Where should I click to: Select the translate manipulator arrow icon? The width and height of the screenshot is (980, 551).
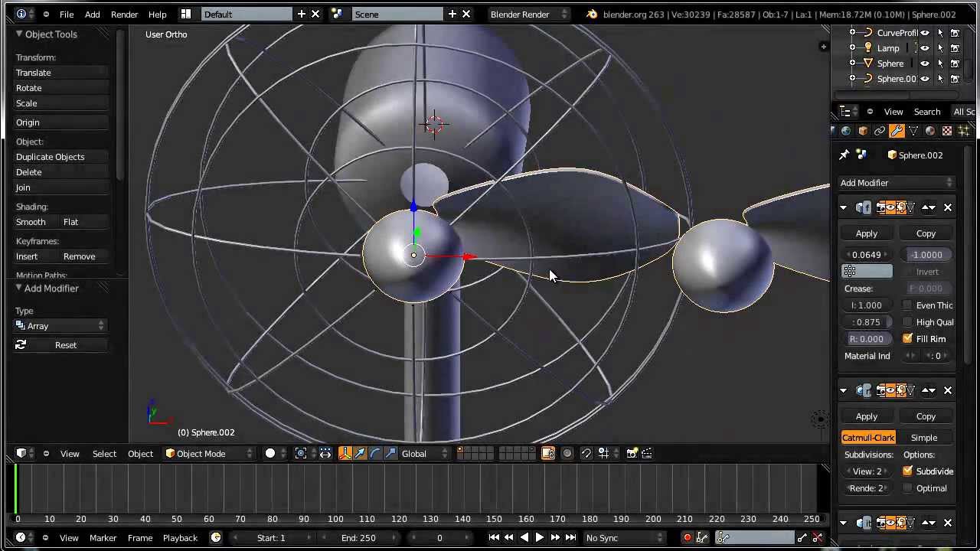[360, 454]
